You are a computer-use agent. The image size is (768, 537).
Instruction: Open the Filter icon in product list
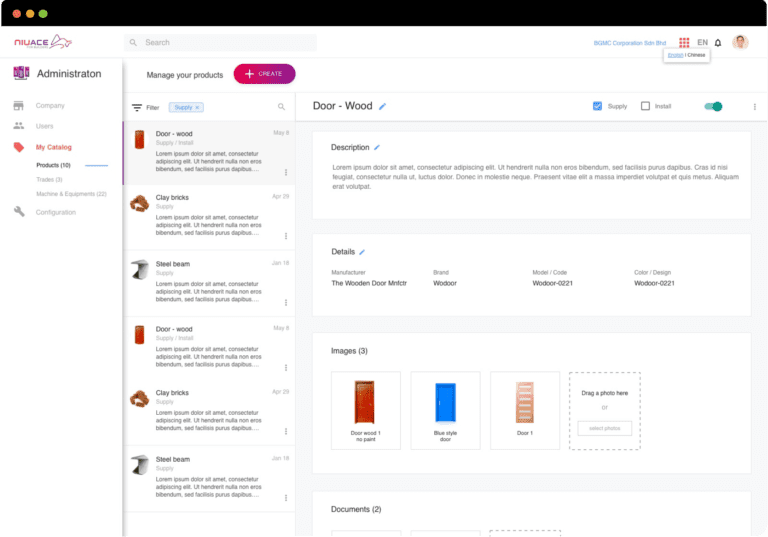(x=137, y=107)
